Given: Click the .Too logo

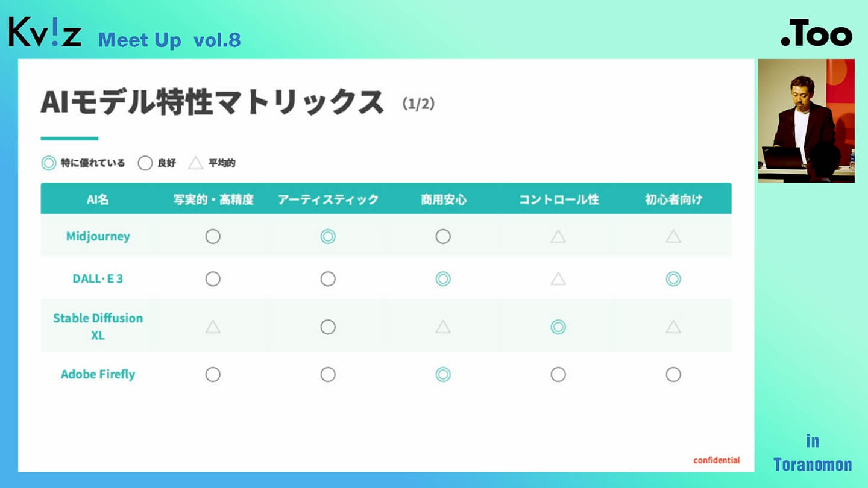Looking at the screenshot, I should (816, 35).
